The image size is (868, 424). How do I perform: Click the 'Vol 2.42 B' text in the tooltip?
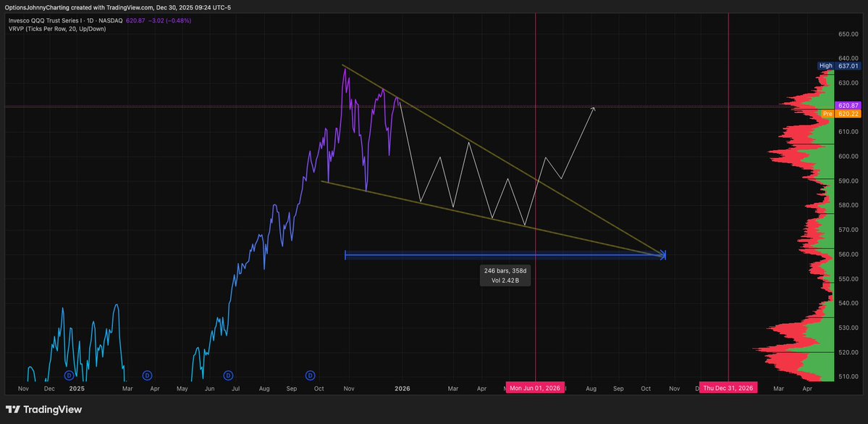(505, 280)
